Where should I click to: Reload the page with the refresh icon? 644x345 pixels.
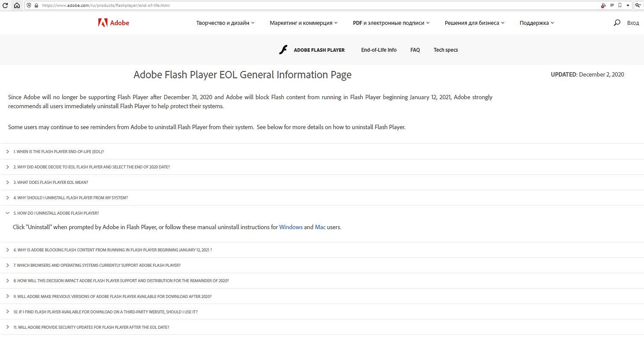click(x=6, y=6)
